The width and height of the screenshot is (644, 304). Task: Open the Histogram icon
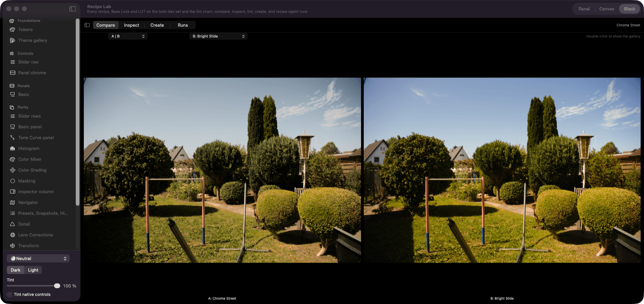13,148
